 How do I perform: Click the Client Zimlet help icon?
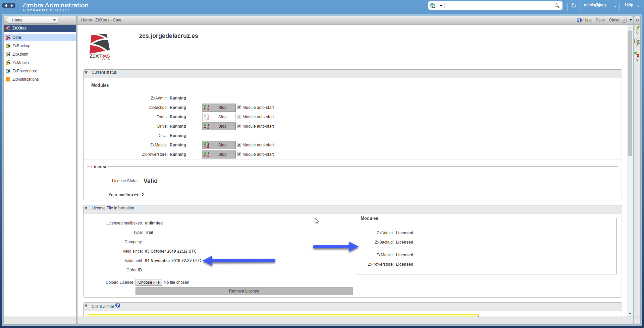pyautogui.click(x=118, y=306)
